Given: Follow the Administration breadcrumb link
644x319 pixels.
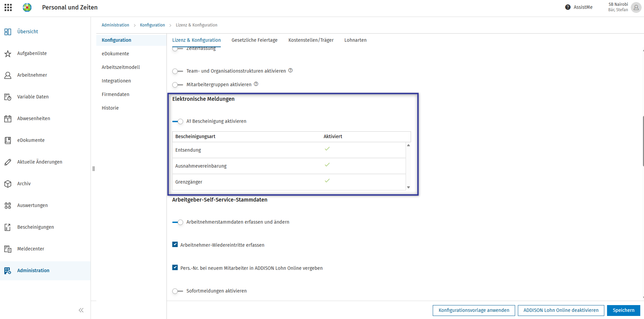Looking at the screenshot, I should pyautogui.click(x=115, y=25).
